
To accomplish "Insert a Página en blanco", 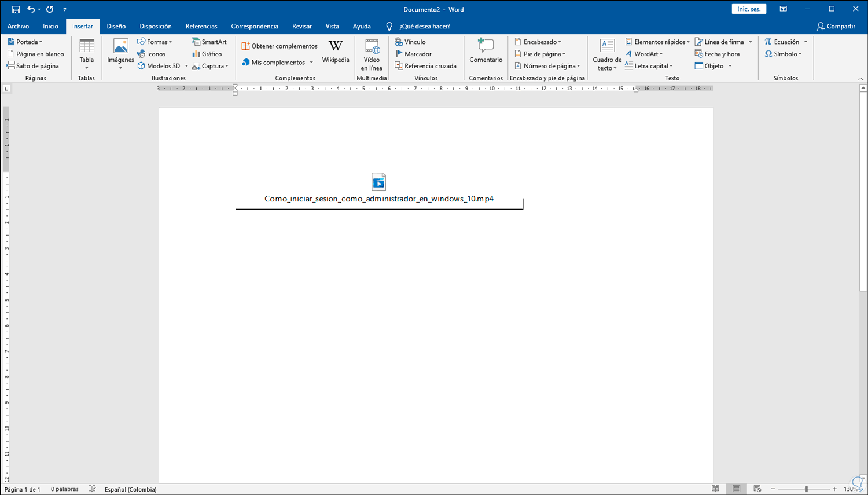I will point(35,54).
